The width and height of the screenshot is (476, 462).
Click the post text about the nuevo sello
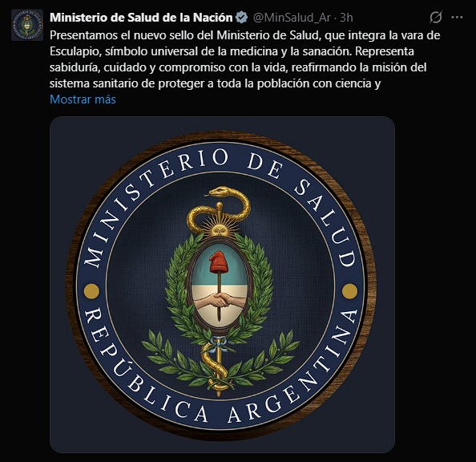[245, 59]
